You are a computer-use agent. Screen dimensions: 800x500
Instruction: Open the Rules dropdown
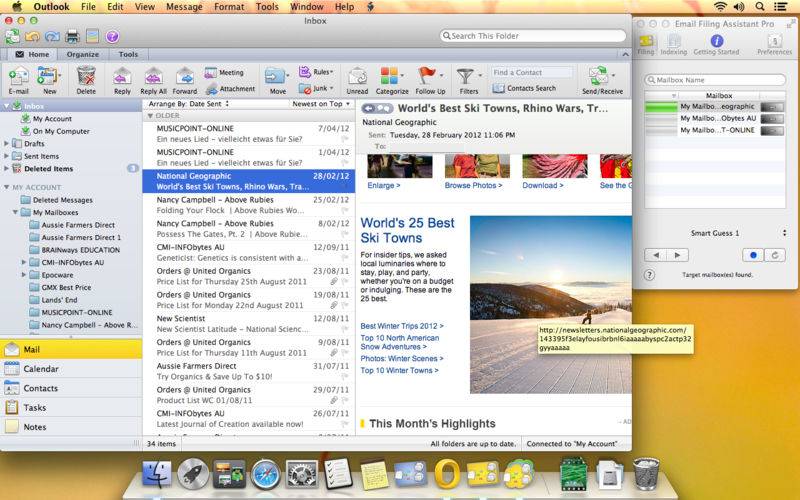point(316,72)
